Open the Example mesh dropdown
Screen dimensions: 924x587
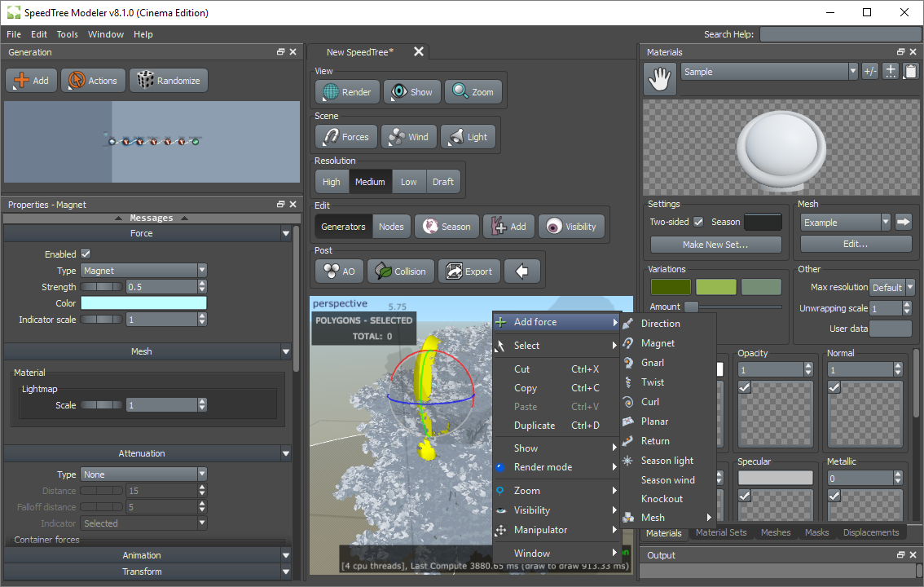click(845, 223)
